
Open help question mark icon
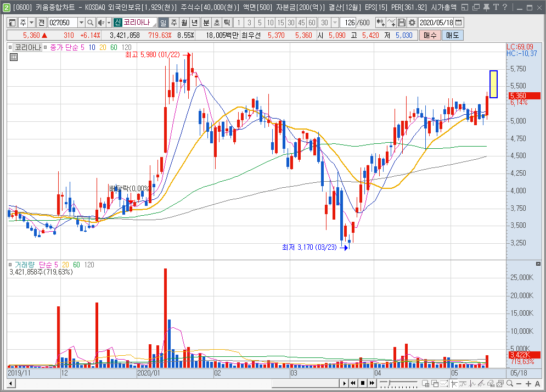click(x=505, y=7)
